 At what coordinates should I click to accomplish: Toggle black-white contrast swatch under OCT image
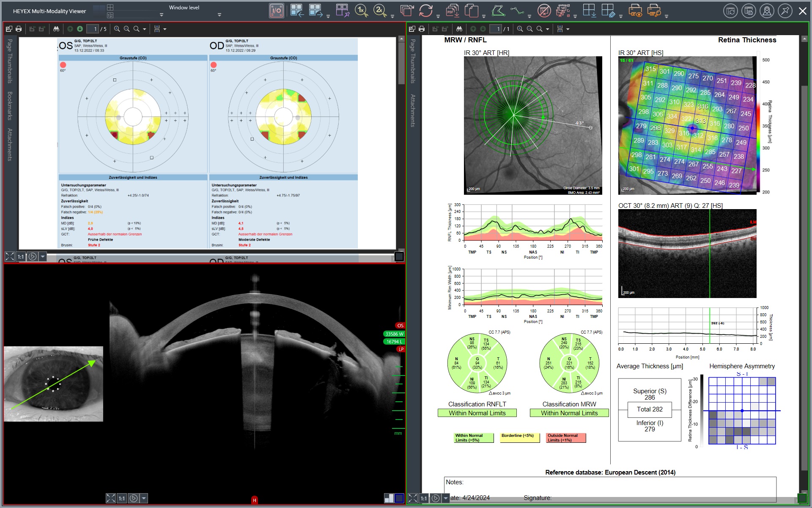[389, 498]
